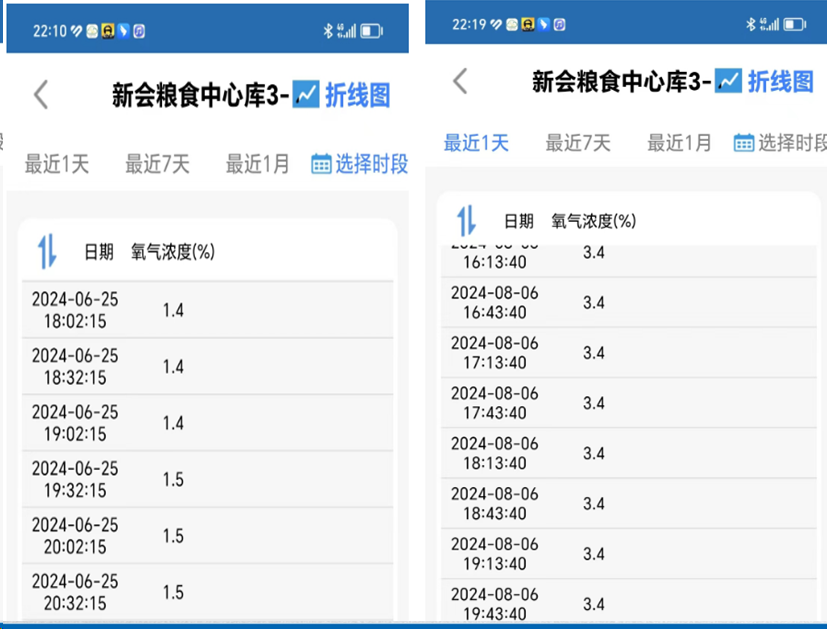Image resolution: width=827 pixels, height=629 pixels.
Task: Tap the calendar icon beside 选择时段 in the right screen
Action: click(x=743, y=143)
